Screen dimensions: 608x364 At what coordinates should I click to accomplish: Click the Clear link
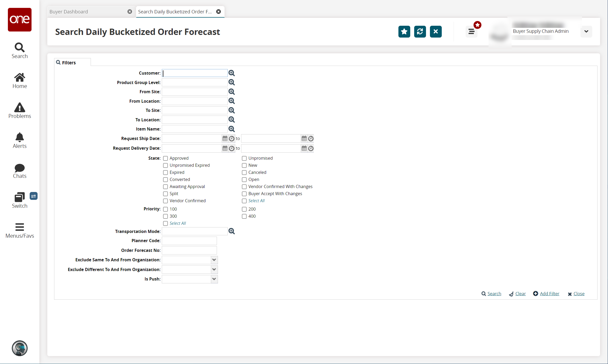[520, 294]
